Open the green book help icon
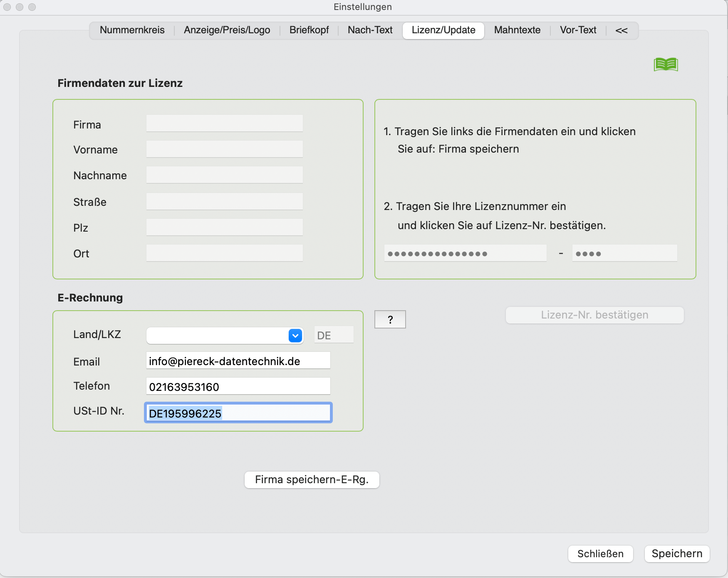Image resolution: width=728 pixels, height=578 pixels. [x=666, y=64]
